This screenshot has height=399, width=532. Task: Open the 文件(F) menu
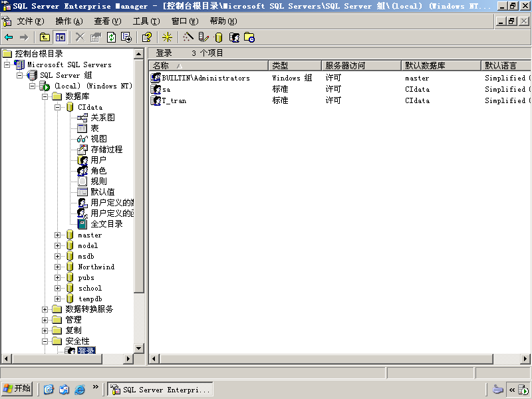[30, 21]
